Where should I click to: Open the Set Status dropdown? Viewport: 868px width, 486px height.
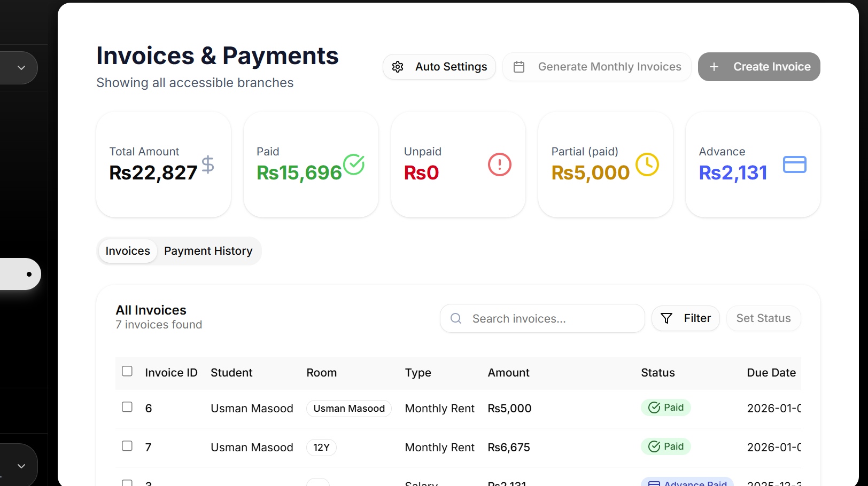pyautogui.click(x=763, y=318)
